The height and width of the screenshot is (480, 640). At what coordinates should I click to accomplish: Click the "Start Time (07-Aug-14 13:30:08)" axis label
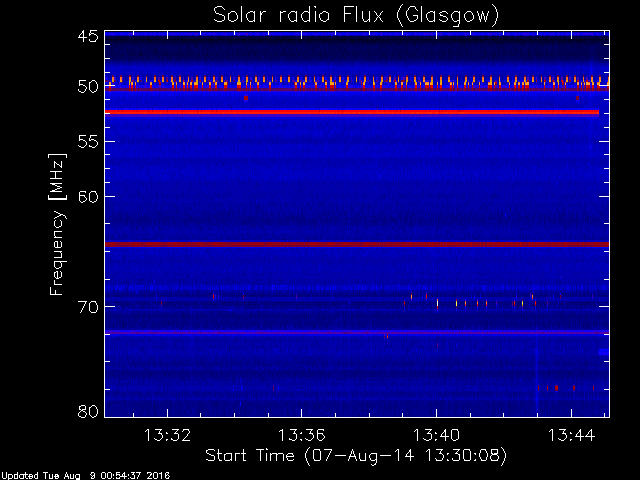[x=356, y=455]
